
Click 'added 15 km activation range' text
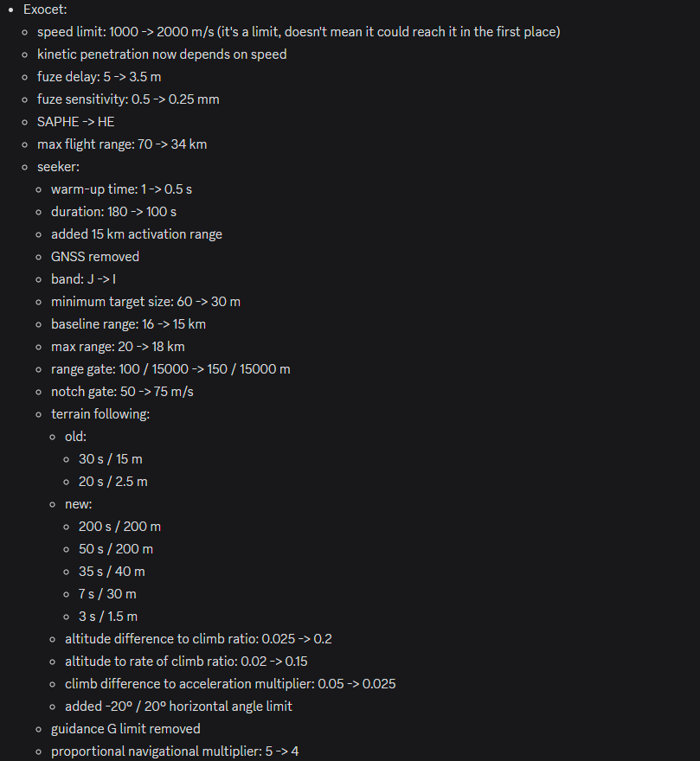[137, 234]
